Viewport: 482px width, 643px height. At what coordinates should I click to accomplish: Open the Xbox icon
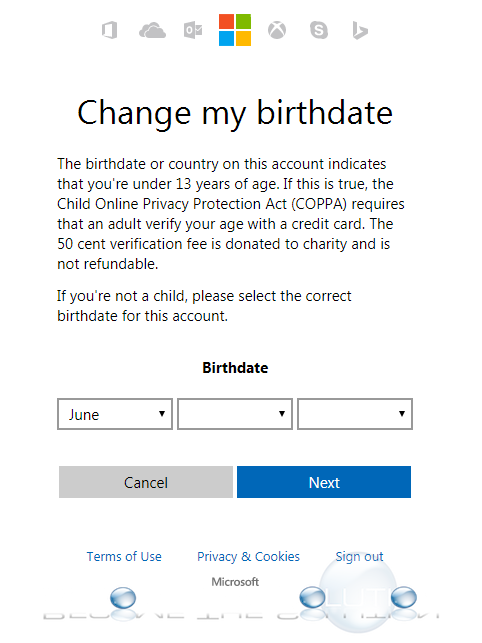coord(277,30)
